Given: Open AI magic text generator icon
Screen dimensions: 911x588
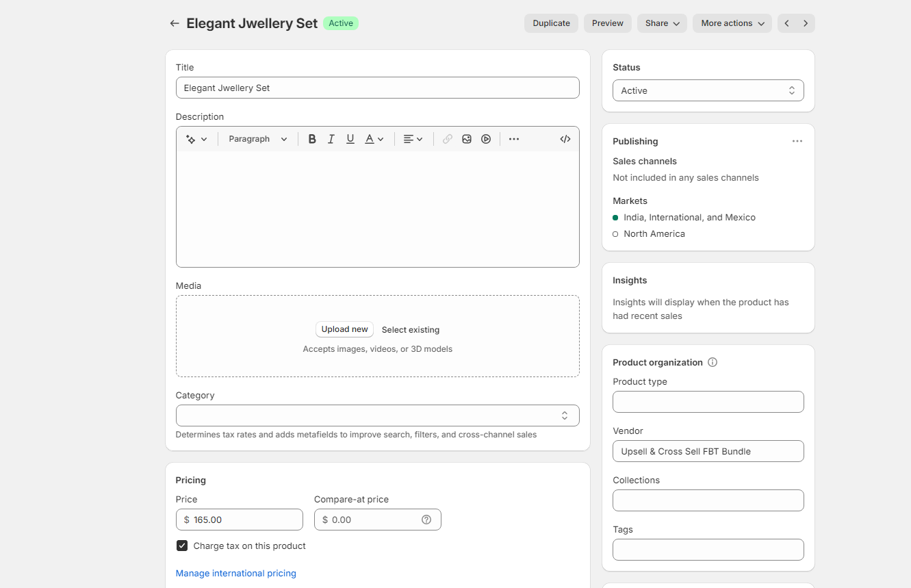Looking at the screenshot, I should point(196,139).
